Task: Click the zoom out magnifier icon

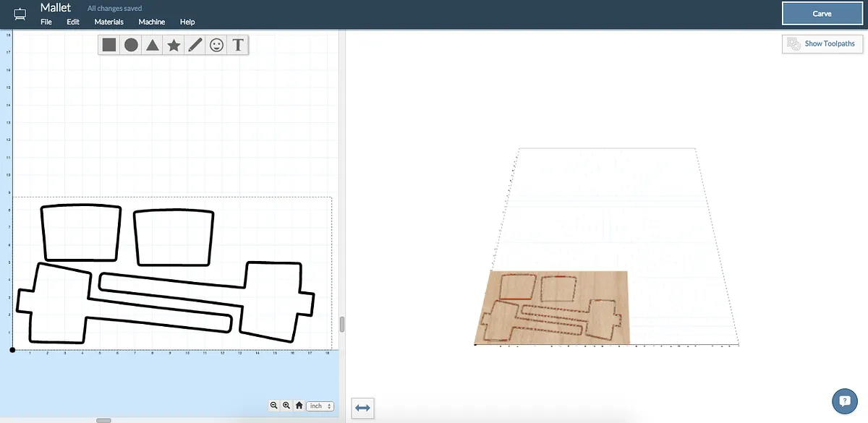Action: point(274,406)
